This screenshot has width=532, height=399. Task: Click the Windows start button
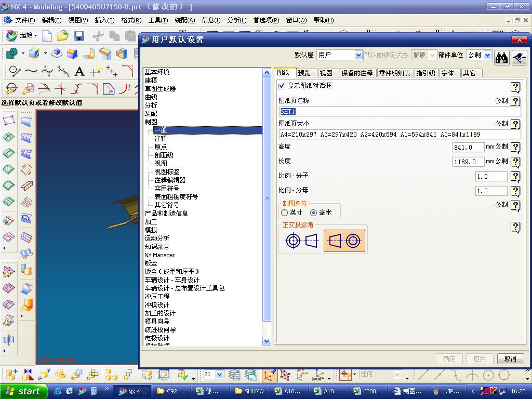click(x=23, y=391)
